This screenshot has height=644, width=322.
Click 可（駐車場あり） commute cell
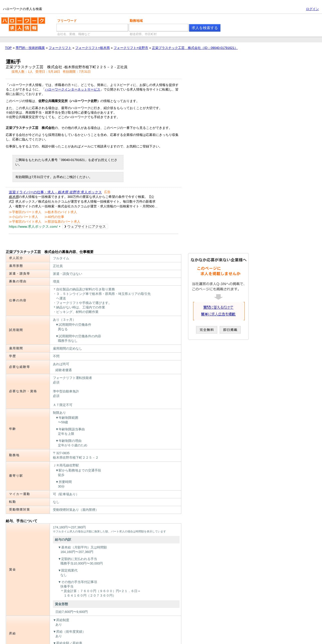[115, 494]
